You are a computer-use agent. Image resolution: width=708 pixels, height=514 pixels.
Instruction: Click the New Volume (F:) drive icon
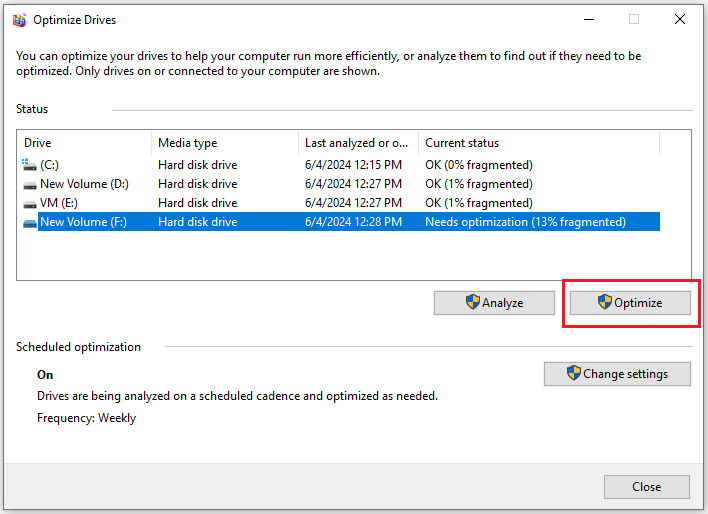29,222
